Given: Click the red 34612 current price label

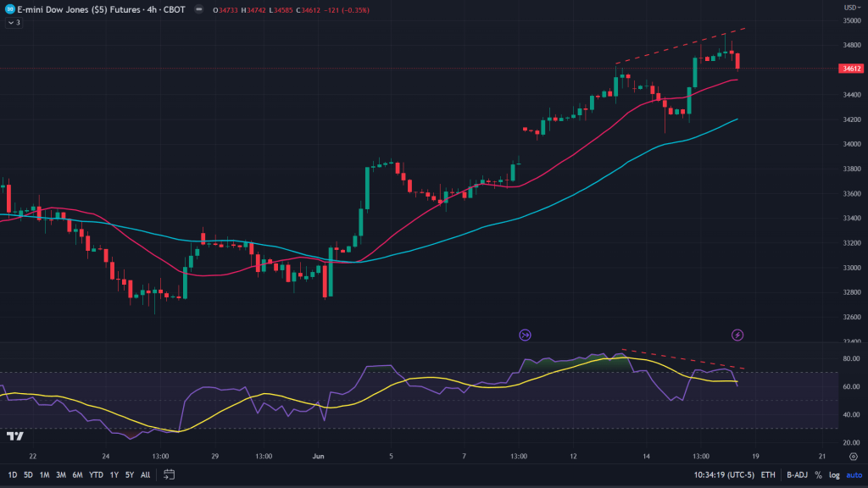Looking at the screenshot, I should point(850,68).
